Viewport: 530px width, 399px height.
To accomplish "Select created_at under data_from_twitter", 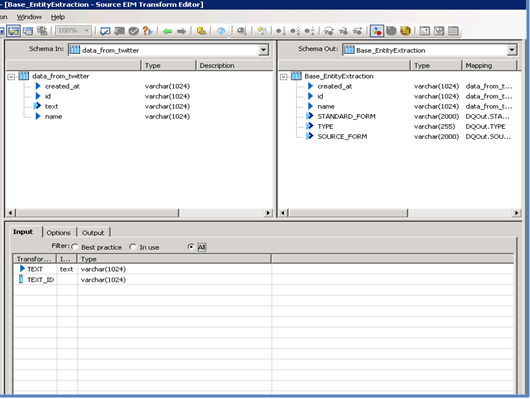I will point(63,87).
